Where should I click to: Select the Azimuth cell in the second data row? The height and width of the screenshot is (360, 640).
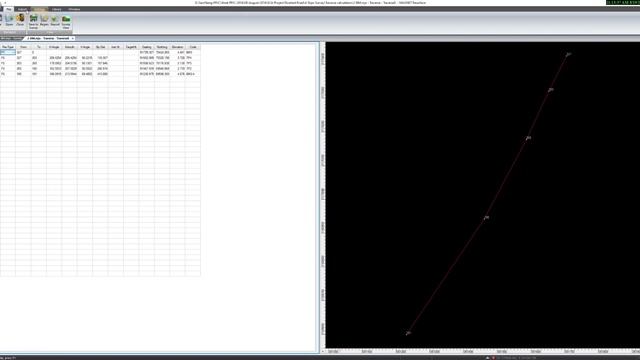[x=70, y=58]
